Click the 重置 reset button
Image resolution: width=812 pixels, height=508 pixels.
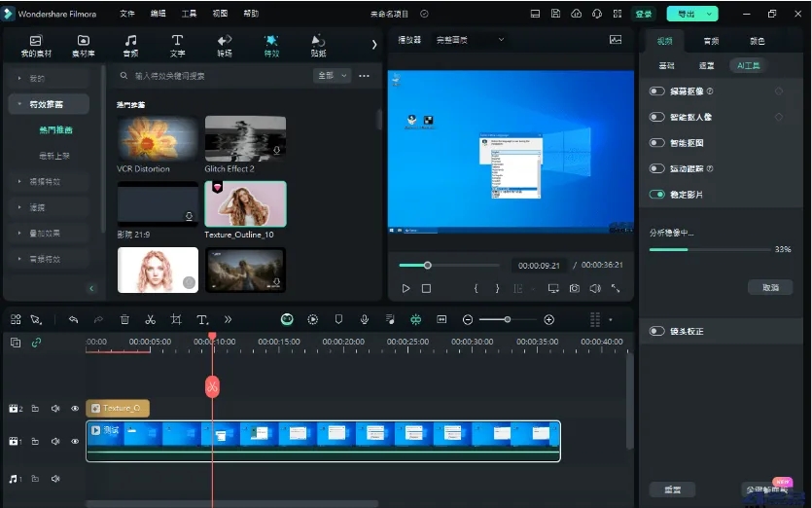[x=672, y=490]
